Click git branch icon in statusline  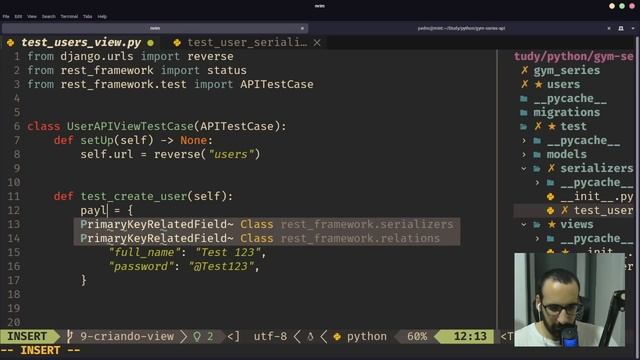coord(70,336)
